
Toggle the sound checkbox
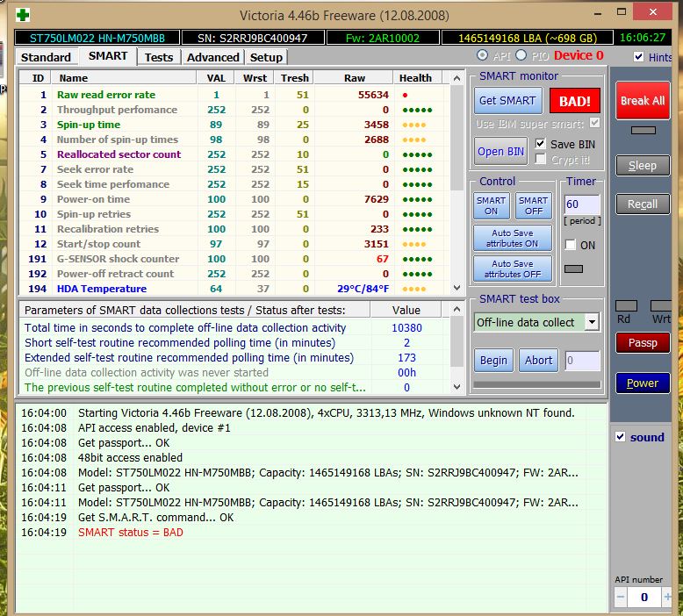[621, 437]
